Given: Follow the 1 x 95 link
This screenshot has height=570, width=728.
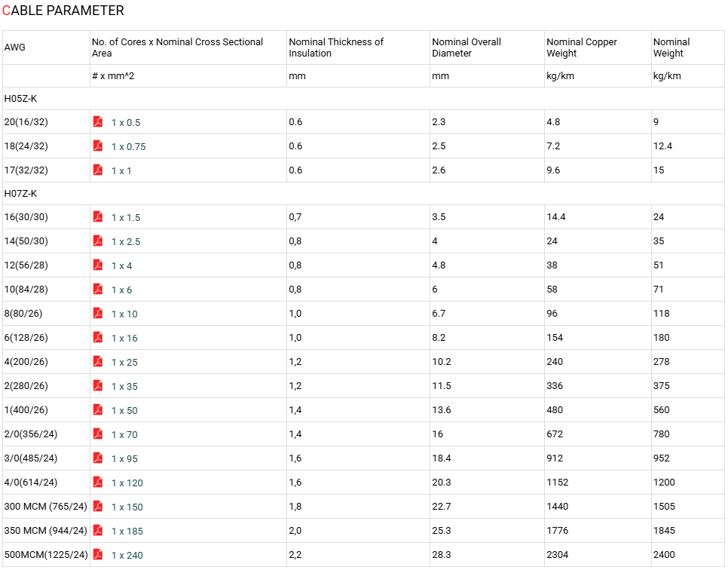Looking at the screenshot, I should click(124, 459).
